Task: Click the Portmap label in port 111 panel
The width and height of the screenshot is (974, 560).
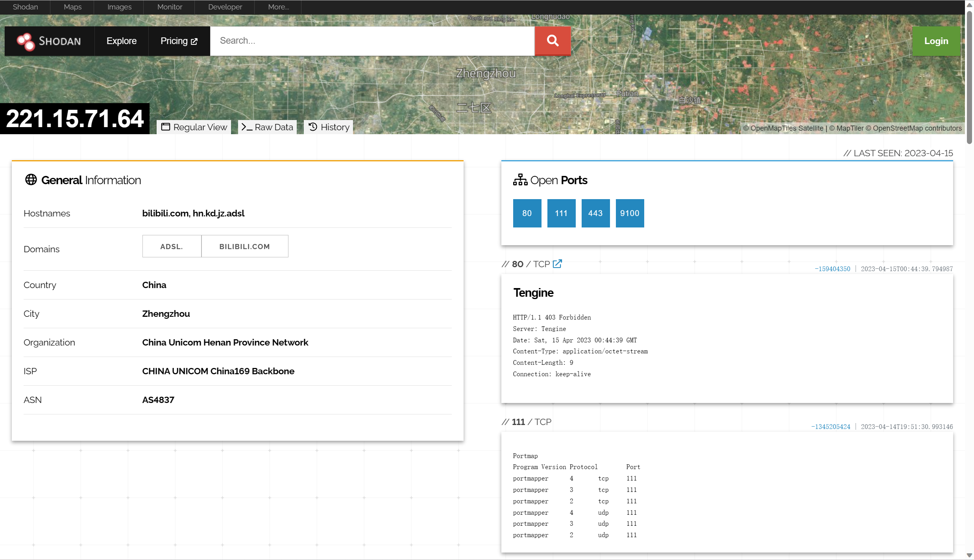Action: tap(525, 456)
